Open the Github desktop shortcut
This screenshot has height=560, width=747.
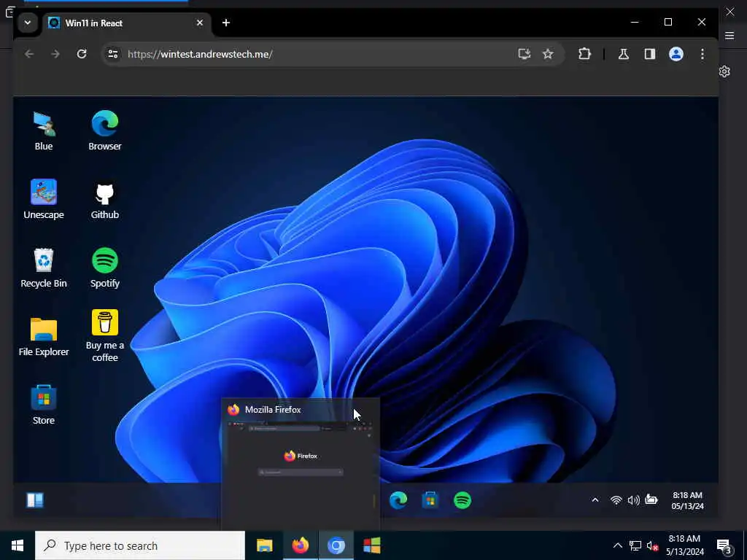105,200
